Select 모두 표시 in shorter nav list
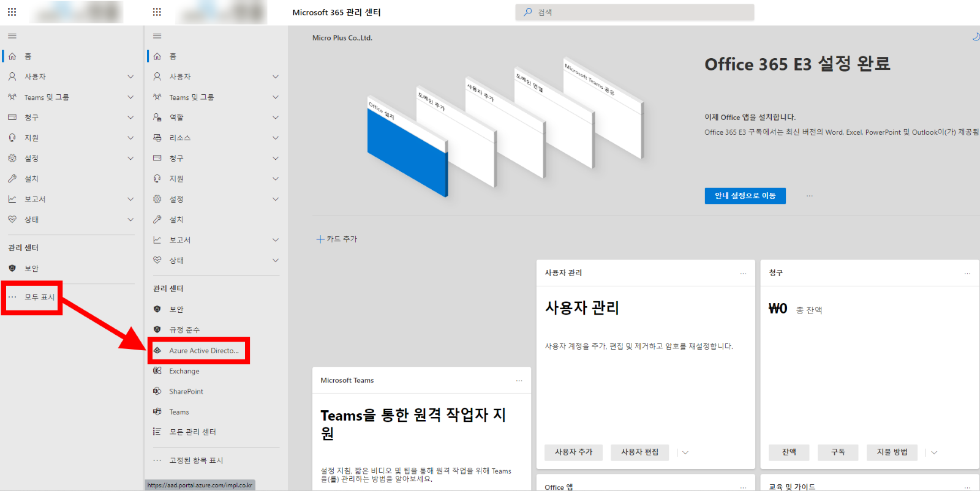Viewport: 980px width, 491px height. coord(40,297)
